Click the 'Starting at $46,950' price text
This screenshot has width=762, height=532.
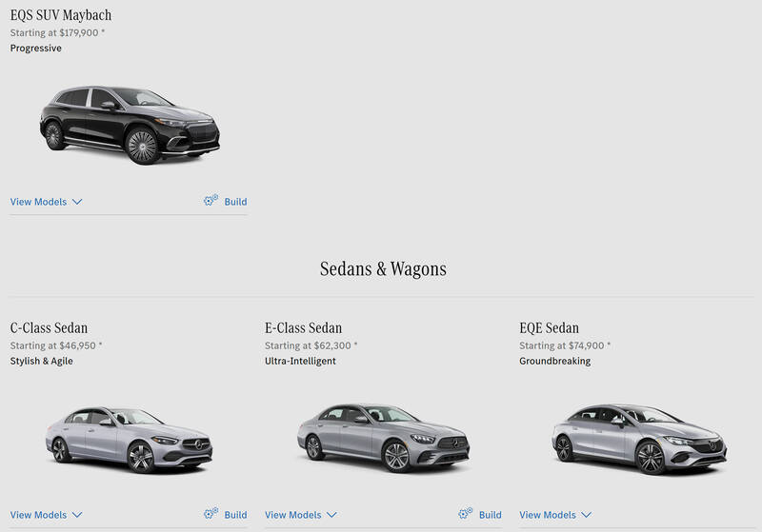[56, 345]
